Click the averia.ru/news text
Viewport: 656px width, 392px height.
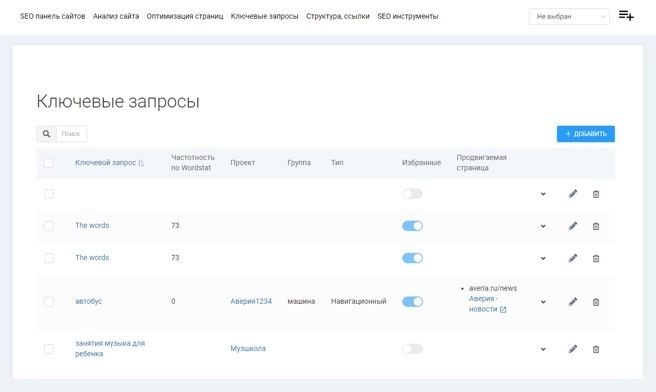(493, 288)
